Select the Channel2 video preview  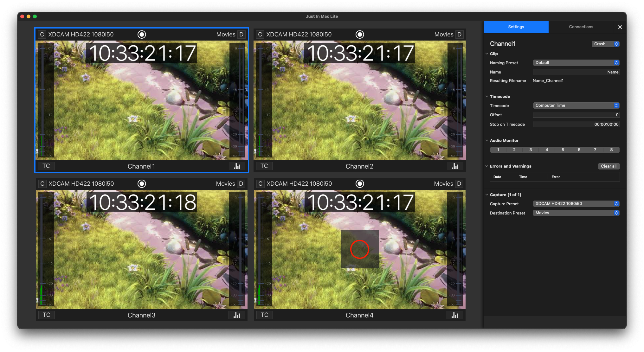(x=360, y=100)
